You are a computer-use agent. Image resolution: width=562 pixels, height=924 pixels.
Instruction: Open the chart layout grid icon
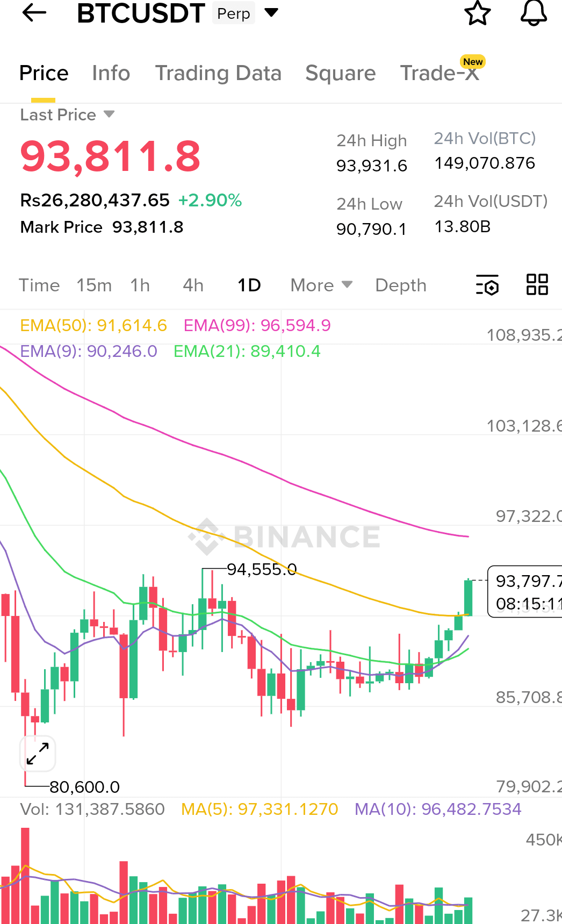(537, 284)
